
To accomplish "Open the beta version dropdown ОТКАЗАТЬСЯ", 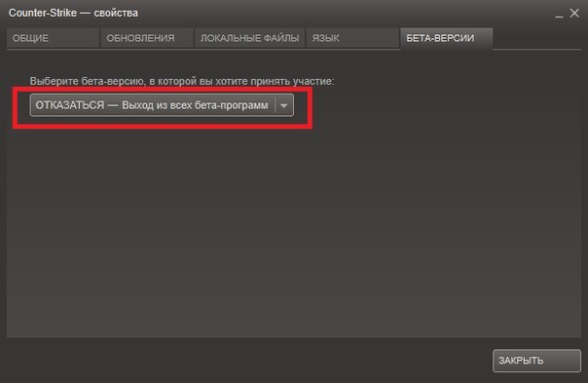I will 162,105.
